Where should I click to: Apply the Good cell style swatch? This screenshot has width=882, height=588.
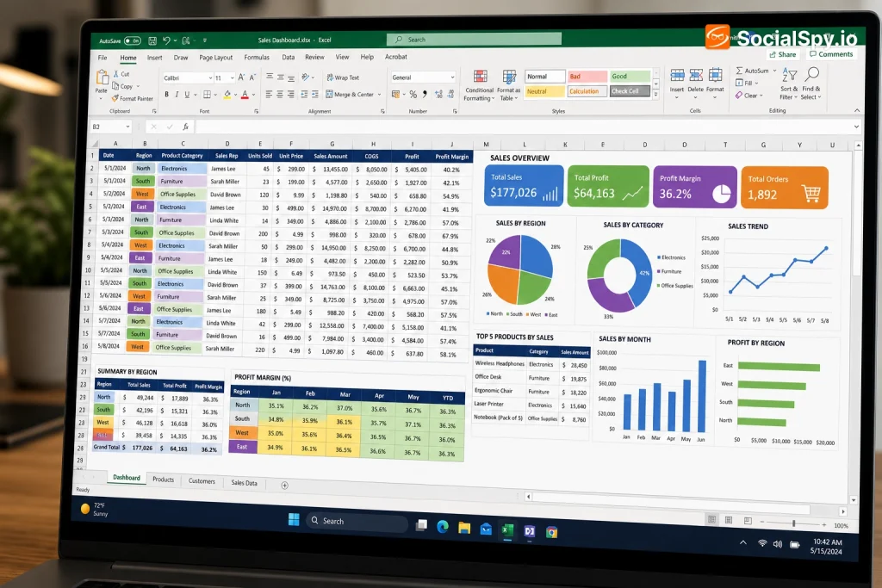[630, 77]
